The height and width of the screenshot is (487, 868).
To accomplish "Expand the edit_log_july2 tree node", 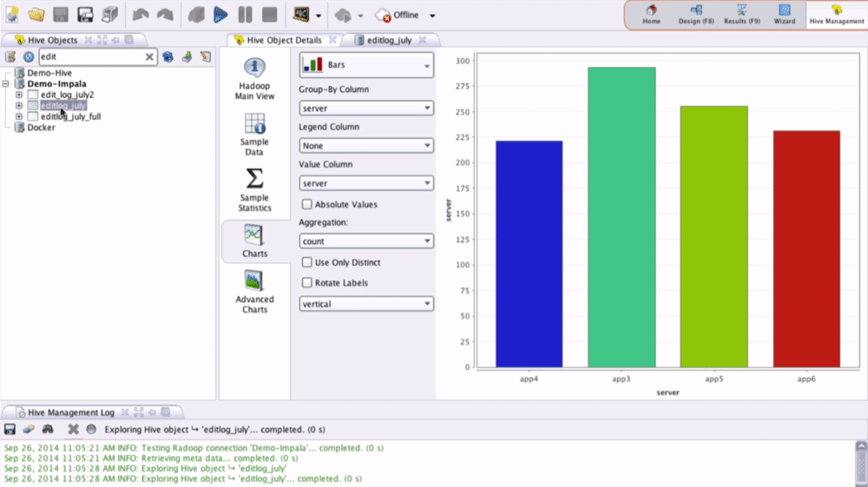I will coord(19,95).
